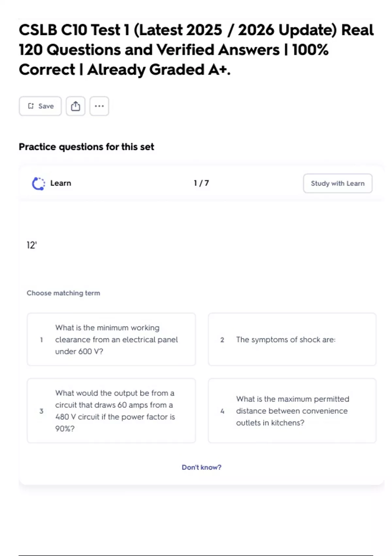Choose answer about minimum working clearance
Screen dimensions: 392x556
click(111, 339)
